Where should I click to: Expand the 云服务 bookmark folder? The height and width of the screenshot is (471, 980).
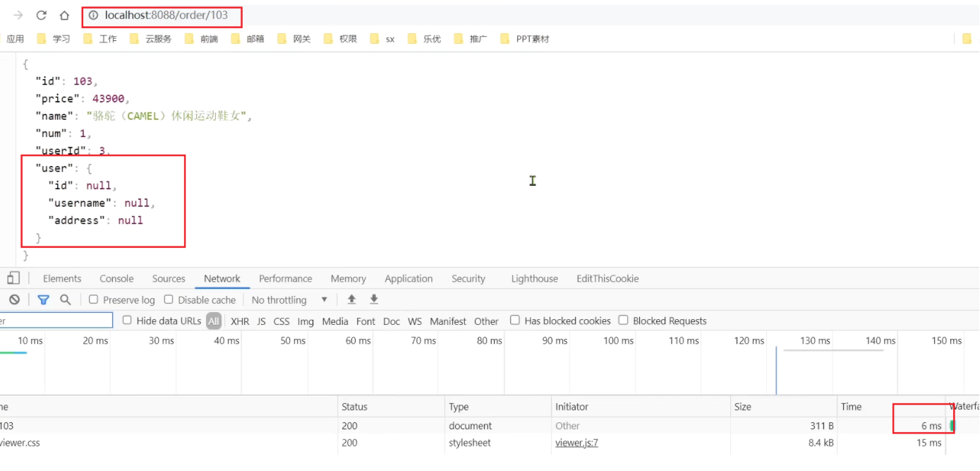click(x=150, y=39)
